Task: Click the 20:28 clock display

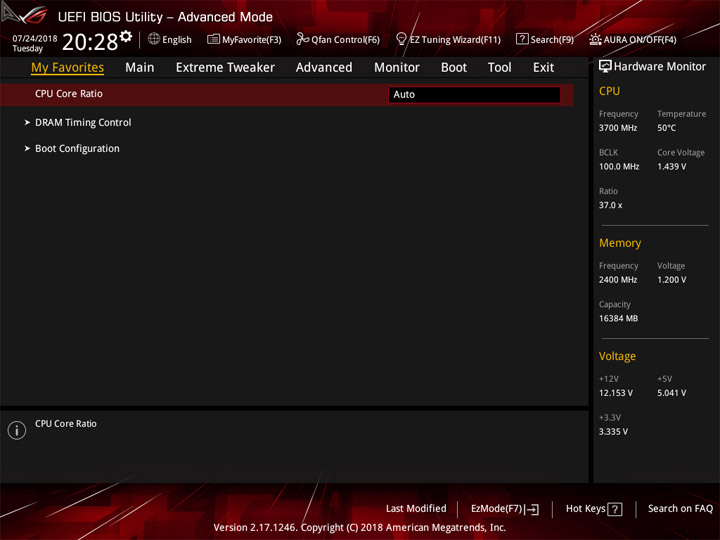Action: 90,42
